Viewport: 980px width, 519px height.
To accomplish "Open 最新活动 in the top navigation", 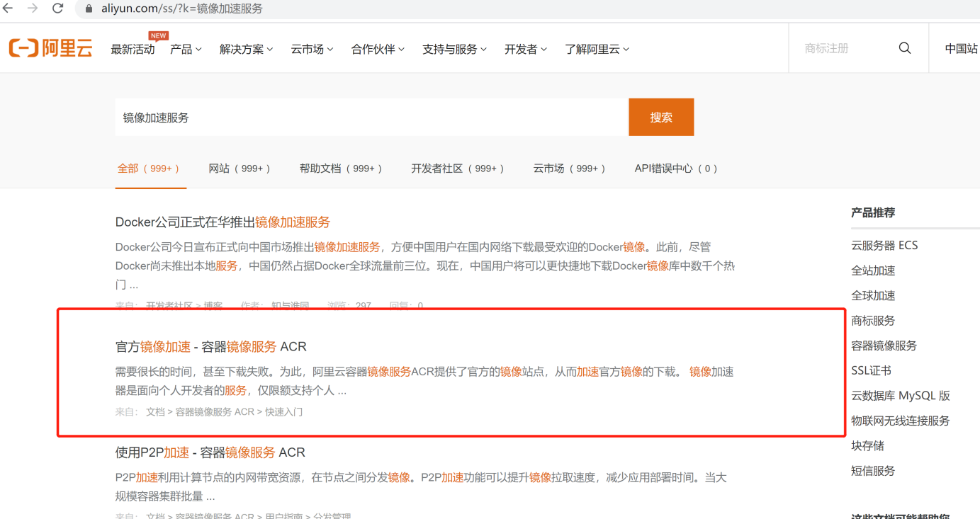I will (133, 49).
